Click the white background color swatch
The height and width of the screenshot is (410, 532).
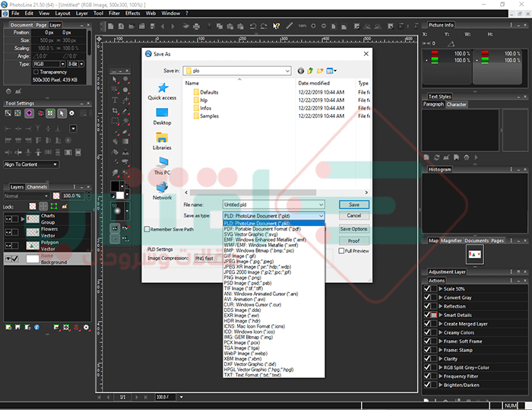(x=120, y=195)
